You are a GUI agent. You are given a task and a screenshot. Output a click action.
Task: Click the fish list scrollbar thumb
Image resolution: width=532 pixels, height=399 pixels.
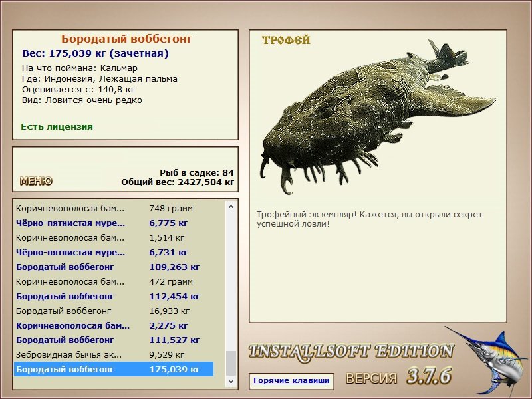[x=231, y=363]
